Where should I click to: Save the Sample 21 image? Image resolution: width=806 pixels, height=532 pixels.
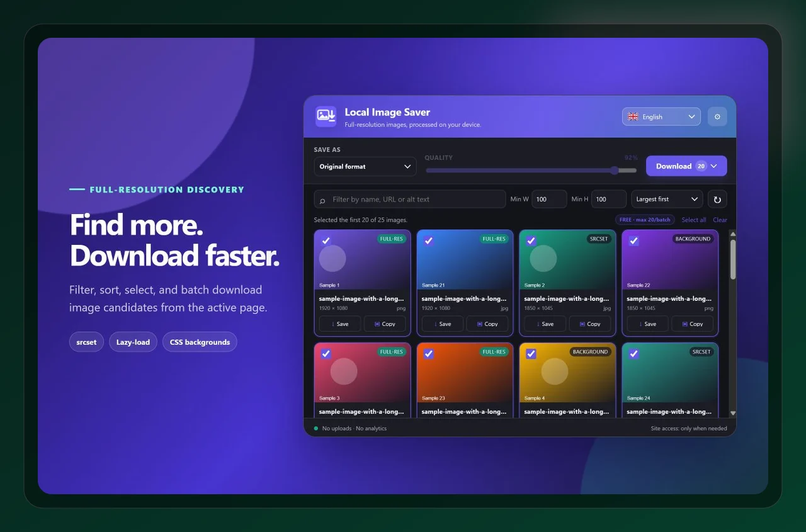[x=443, y=324]
